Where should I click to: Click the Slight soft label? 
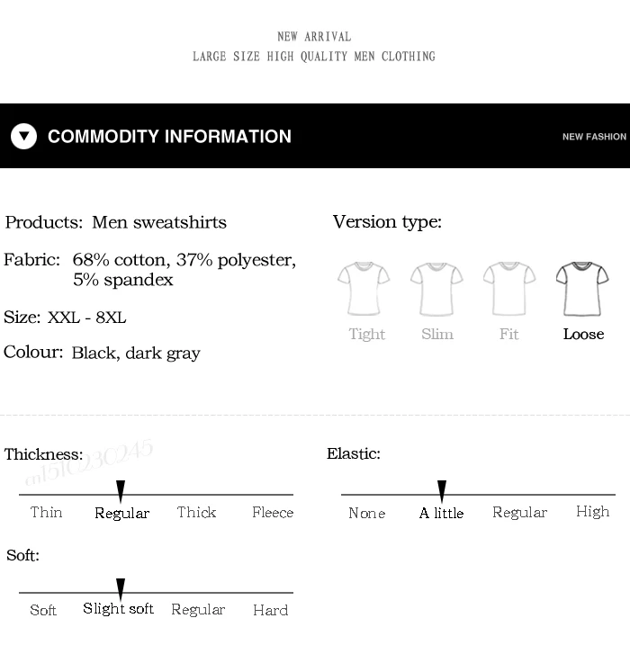coord(119,608)
